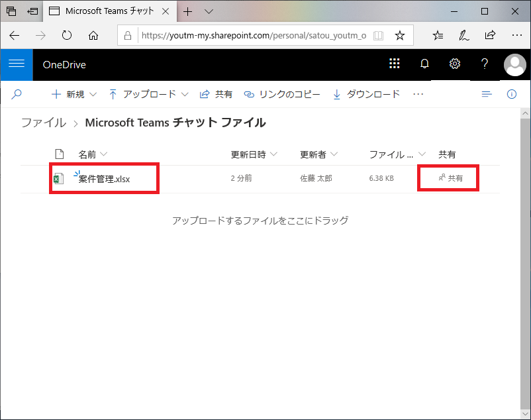Click 共有 in the command bar
531x420 pixels.
pyautogui.click(x=216, y=94)
